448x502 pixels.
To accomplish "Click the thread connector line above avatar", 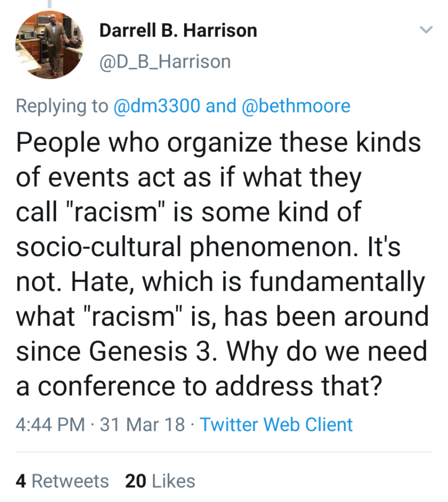I will click(50, 4).
